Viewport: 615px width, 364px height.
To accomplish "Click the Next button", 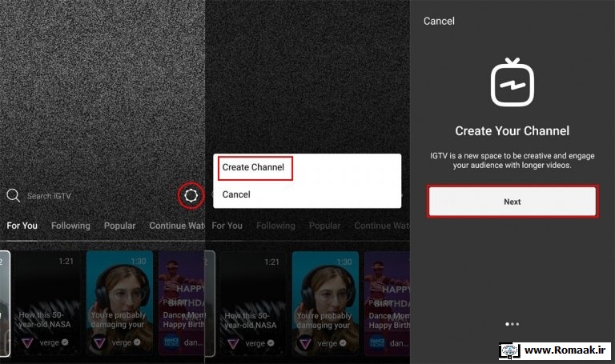I will 512,202.
